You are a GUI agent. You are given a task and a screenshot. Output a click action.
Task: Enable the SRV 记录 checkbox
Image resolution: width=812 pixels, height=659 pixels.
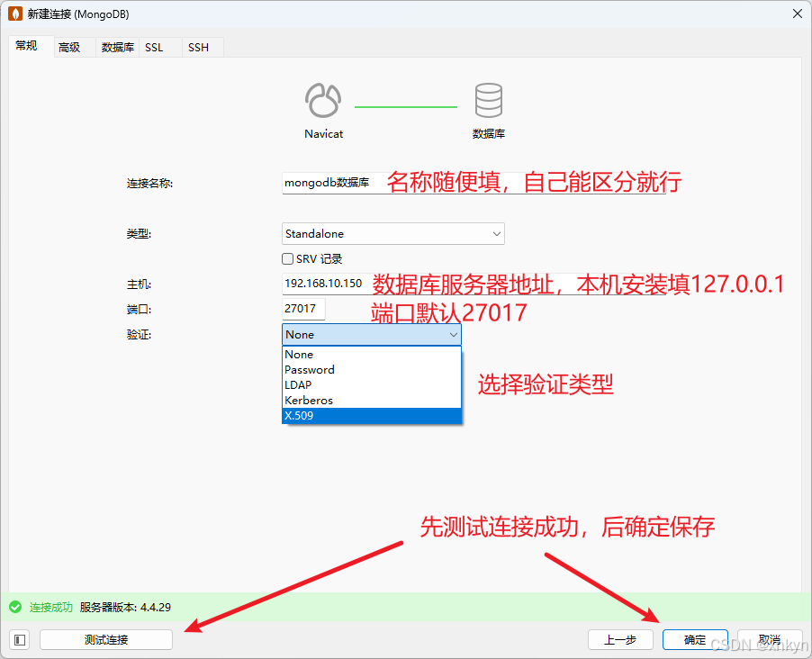287,258
